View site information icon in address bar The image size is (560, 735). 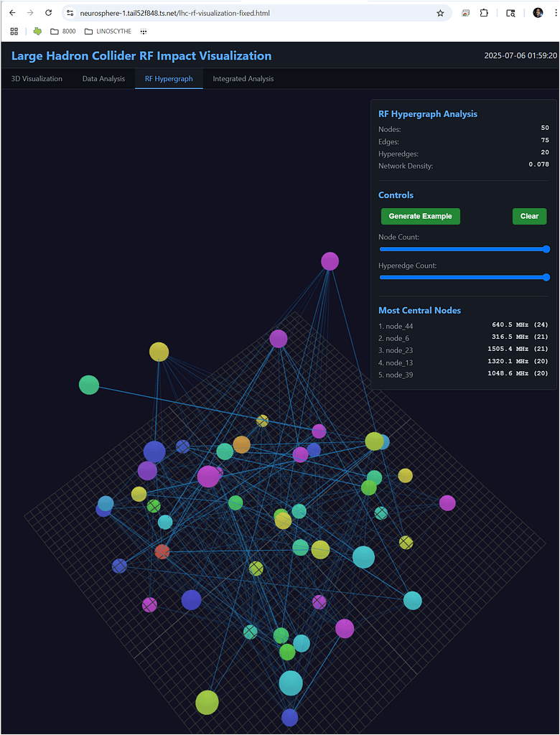tap(70, 13)
